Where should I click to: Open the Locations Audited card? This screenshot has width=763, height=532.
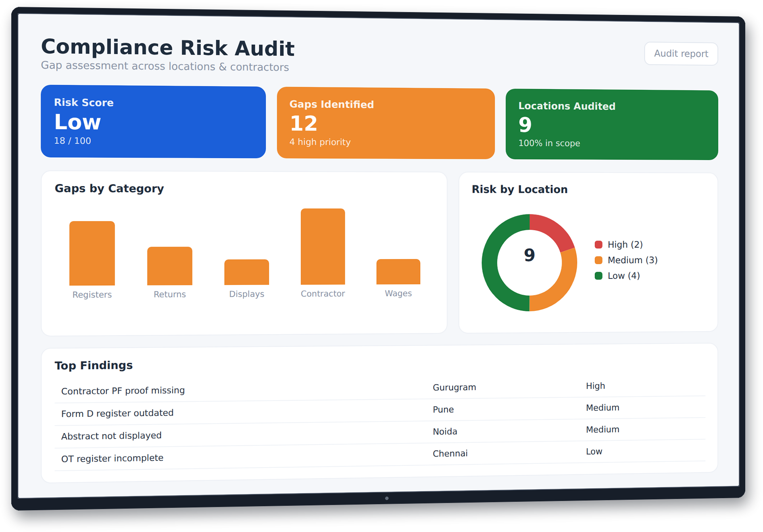(x=611, y=125)
